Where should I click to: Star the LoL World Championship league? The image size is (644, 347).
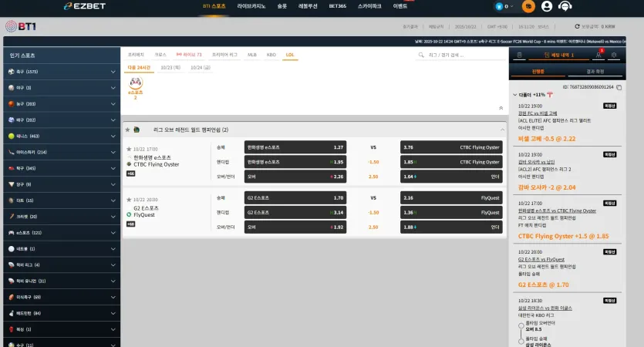(127, 130)
